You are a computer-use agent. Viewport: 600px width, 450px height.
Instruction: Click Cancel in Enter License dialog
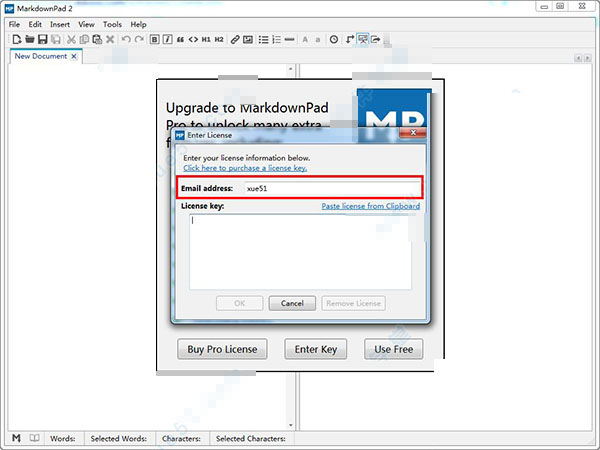(292, 303)
